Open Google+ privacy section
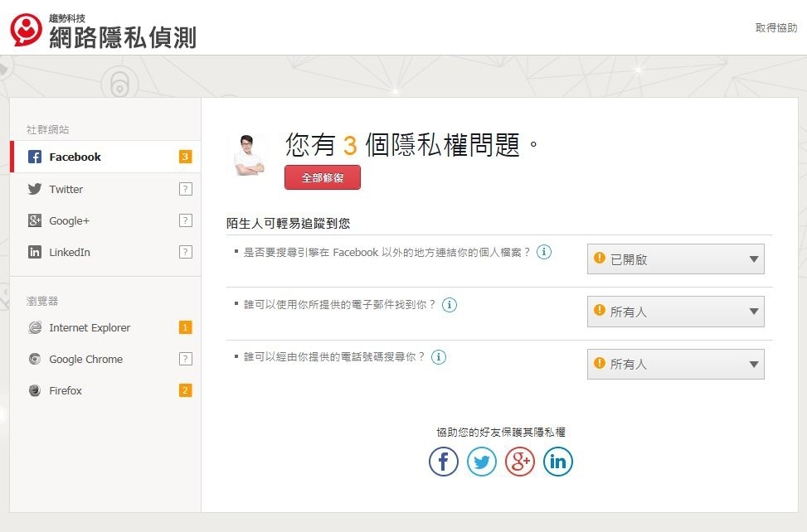807x532 pixels. (69, 220)
